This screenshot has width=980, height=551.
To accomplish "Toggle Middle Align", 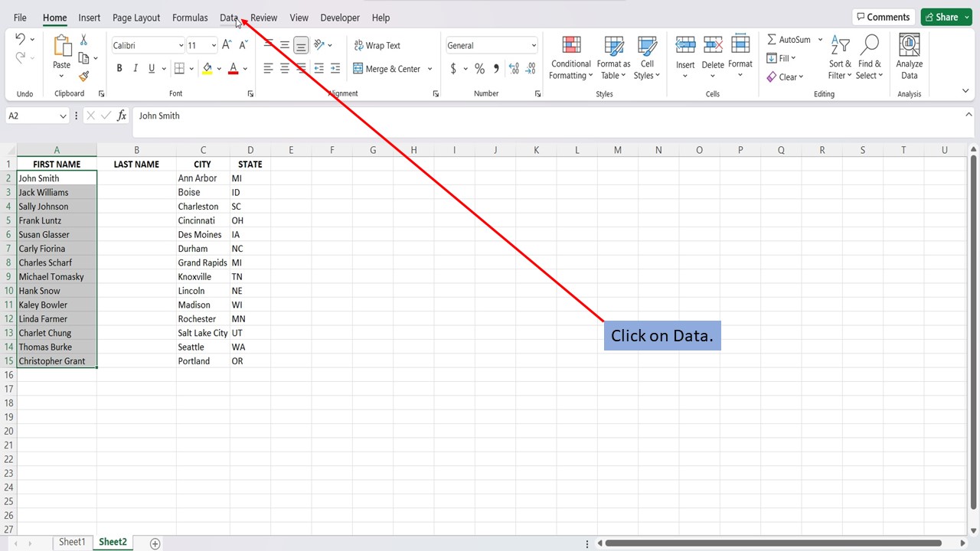I will point(285,45).
